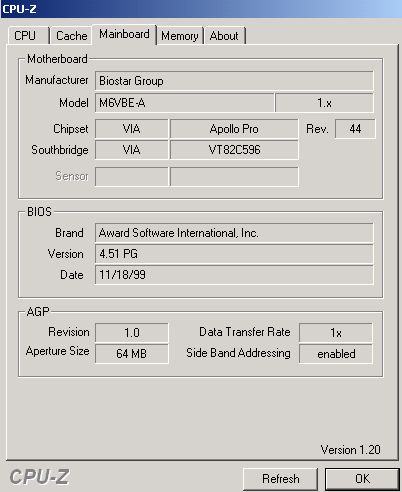This screenshot has width=402, height=492.
Task: Click the Southbridge vendor field VIA
Action: point(132,150)
